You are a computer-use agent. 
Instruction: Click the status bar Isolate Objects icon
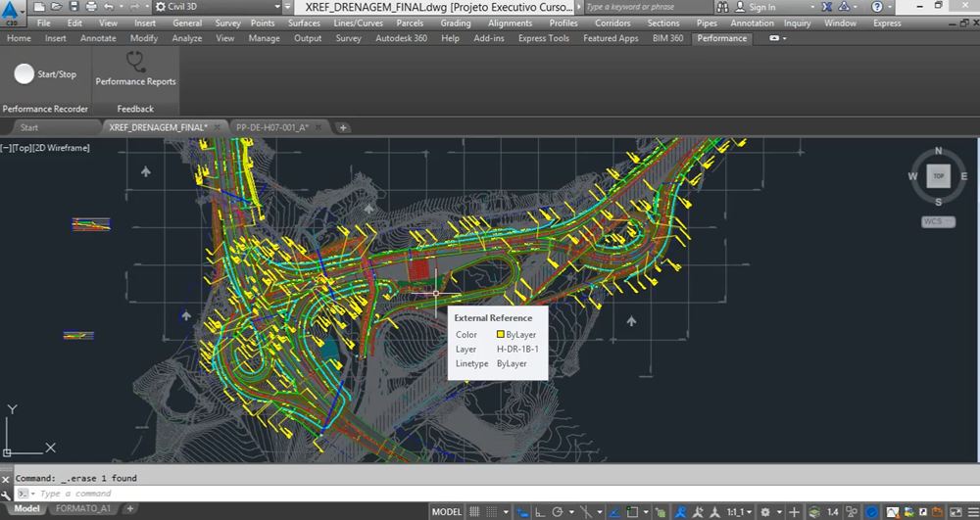tap(852, 512)
